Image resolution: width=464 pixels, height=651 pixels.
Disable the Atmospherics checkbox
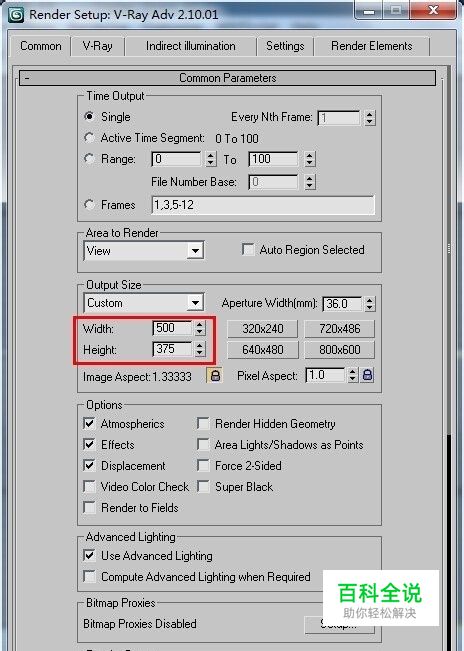(89, 423)
